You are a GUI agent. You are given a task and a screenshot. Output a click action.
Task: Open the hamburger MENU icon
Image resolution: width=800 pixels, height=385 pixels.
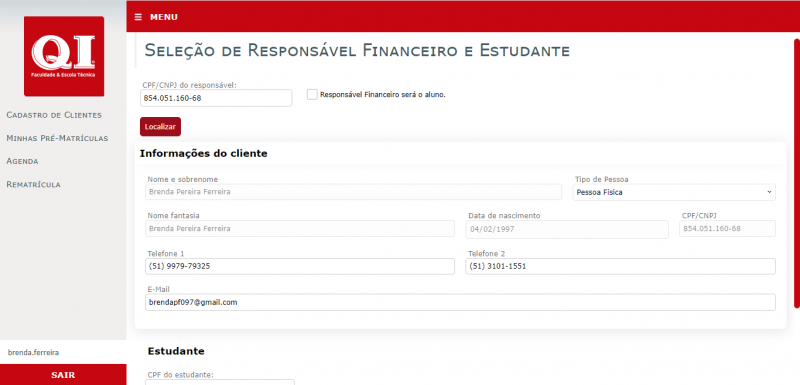pyautogui.click(x=138, y=17)
